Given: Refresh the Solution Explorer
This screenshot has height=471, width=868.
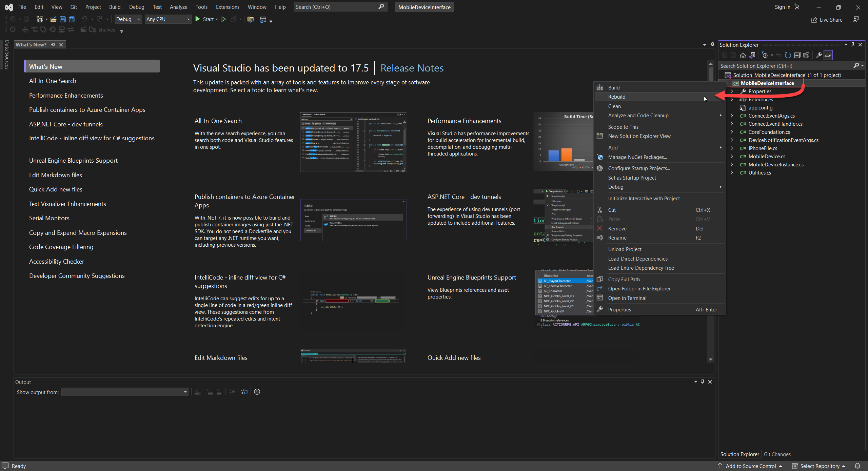Looking at the screenshot, I should (788, 55).
